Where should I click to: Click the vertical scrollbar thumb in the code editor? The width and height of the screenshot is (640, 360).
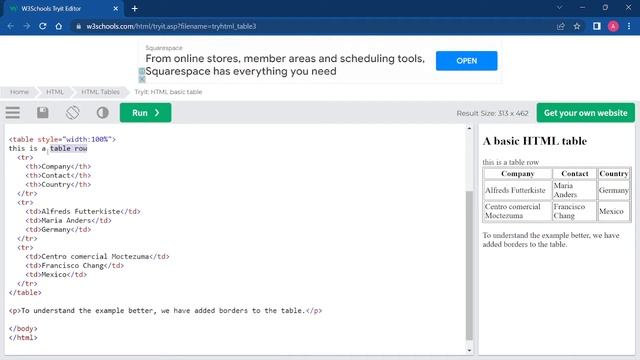click(469, 265)
